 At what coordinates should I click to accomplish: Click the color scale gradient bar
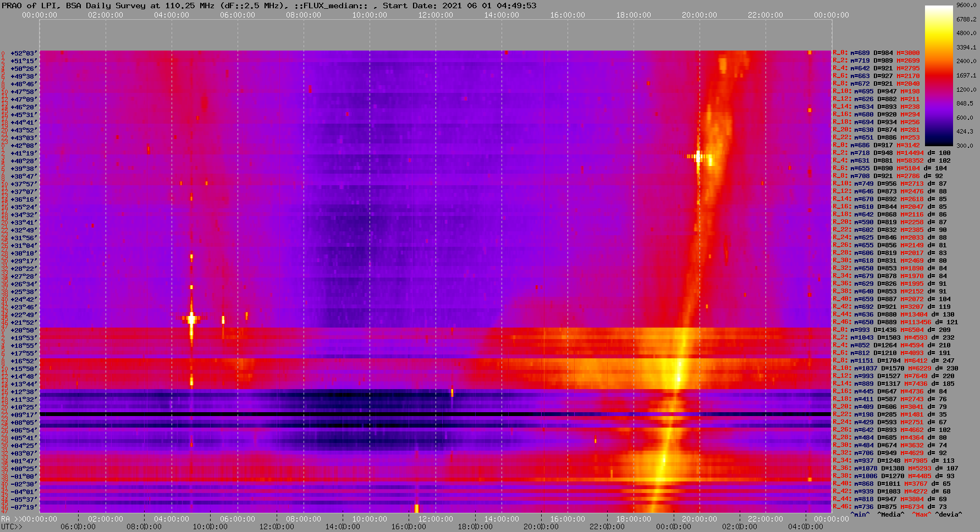(938, 76)
